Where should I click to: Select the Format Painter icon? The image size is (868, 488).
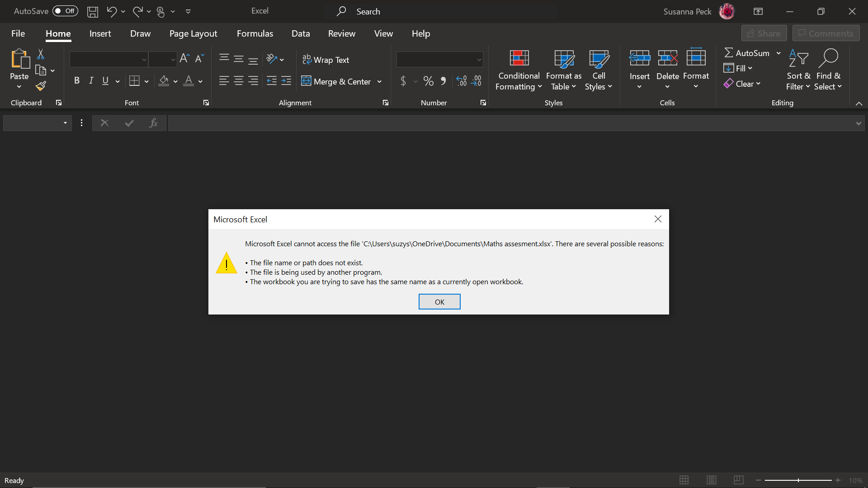pos(40,86)
